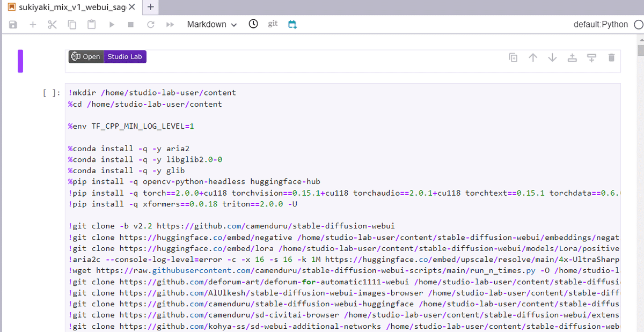
Task: Run the selected cell with the play icon
Action: pos(112,25)
